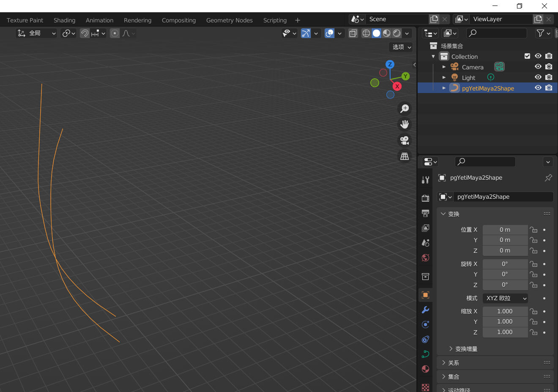Screen dimensions: 558x392
Task: Collapse the Collection tree item
Action: point(433,56)
